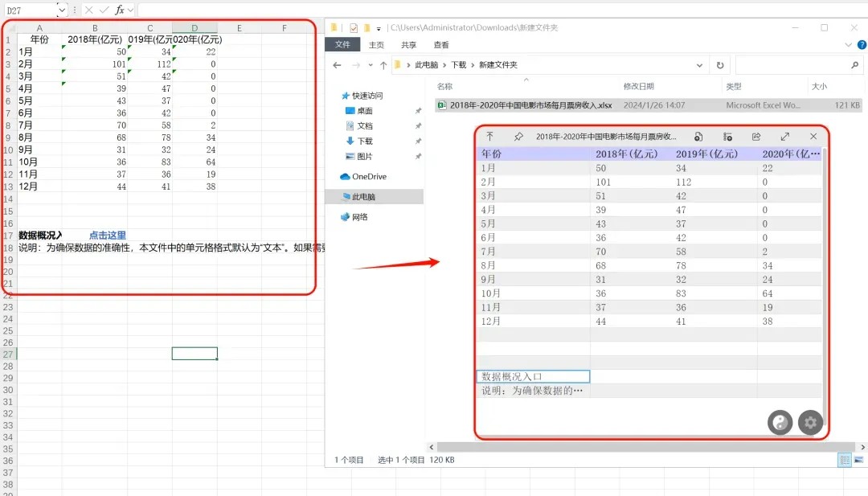Image resolution: width=868 pixels, height=496 pixels.
Task: Open the 查看 ribbon tab
Action: coord(441,45)
